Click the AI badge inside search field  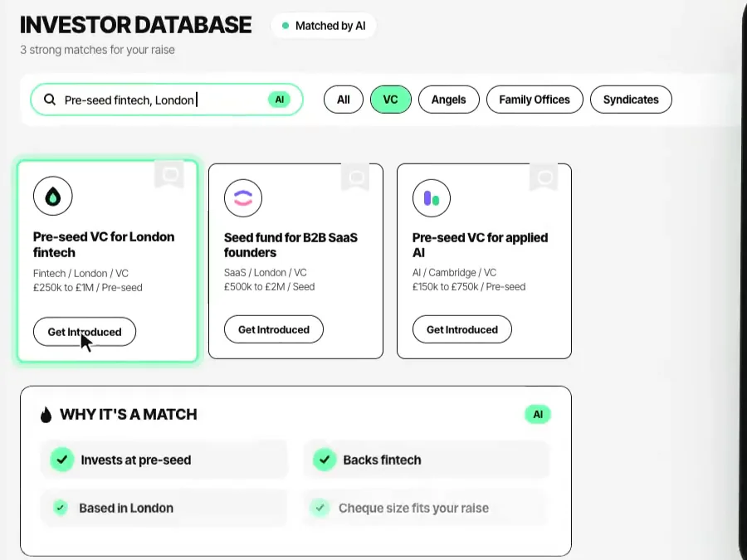[279, 100]
